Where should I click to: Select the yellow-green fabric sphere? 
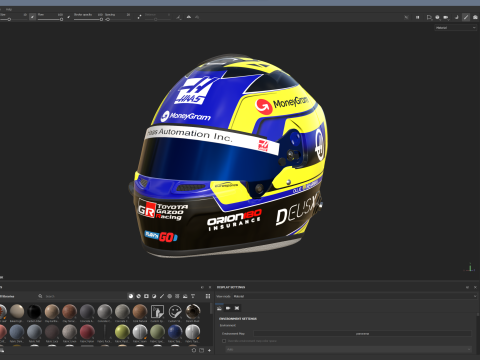coord(122,332)
